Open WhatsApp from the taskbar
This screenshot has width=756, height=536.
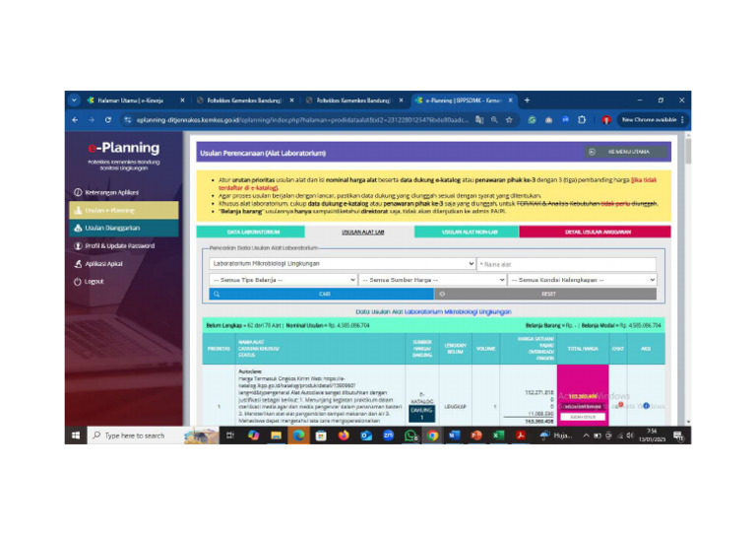[410, 435]
